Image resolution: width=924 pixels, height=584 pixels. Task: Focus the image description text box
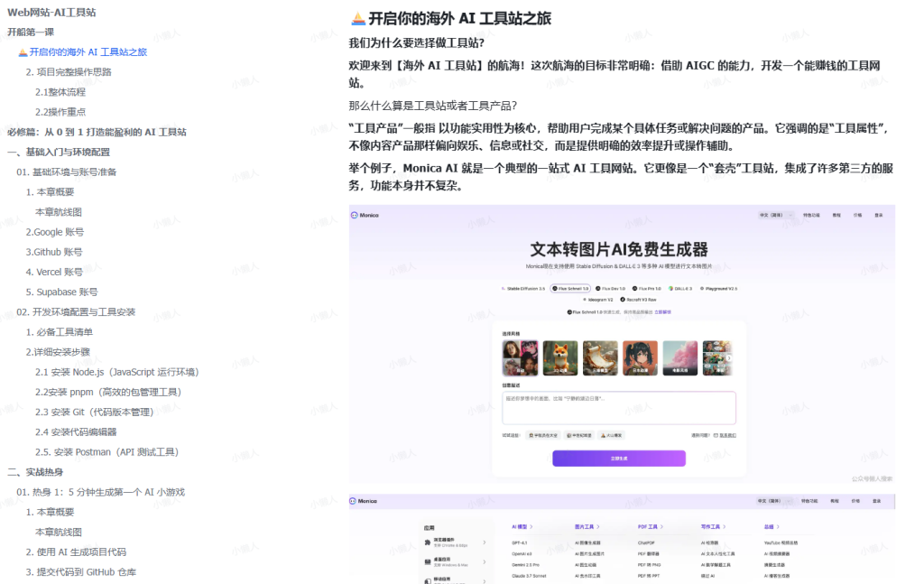tap(619, 408)
